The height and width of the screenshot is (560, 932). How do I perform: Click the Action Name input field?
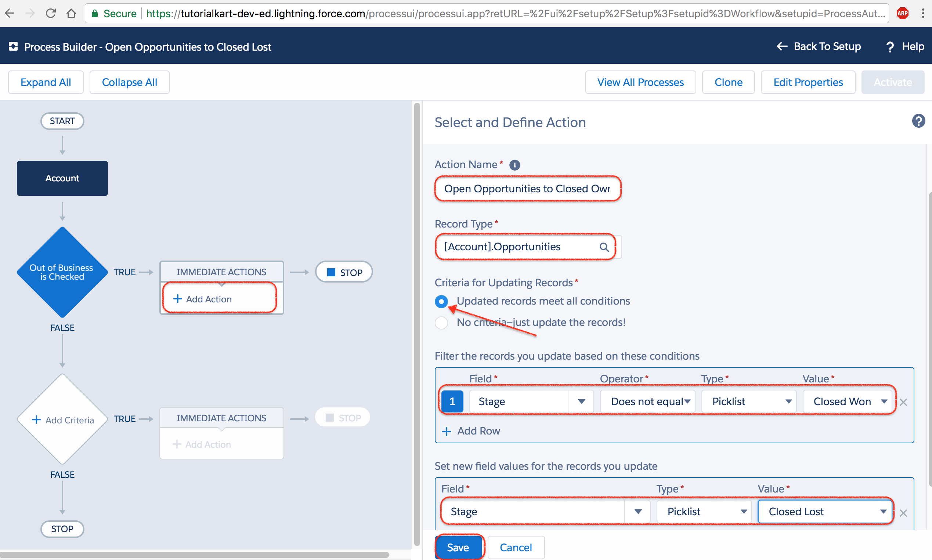pyautogui.click(x=527, y=188)
